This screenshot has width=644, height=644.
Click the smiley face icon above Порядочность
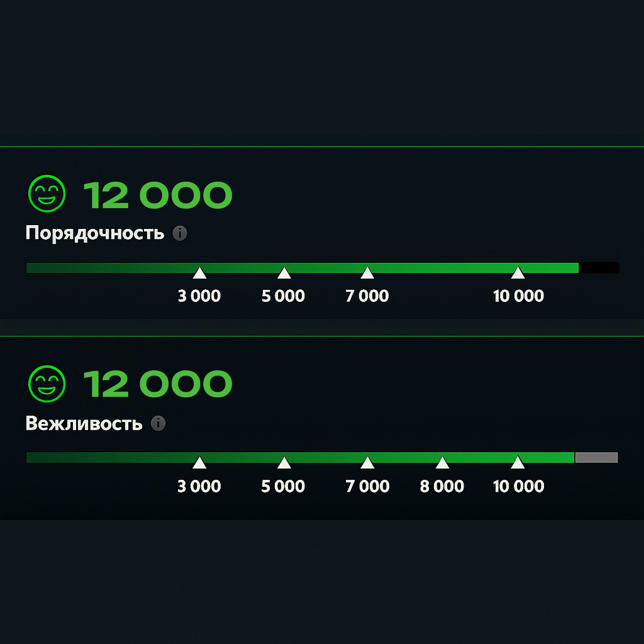(x=47, y=194)
